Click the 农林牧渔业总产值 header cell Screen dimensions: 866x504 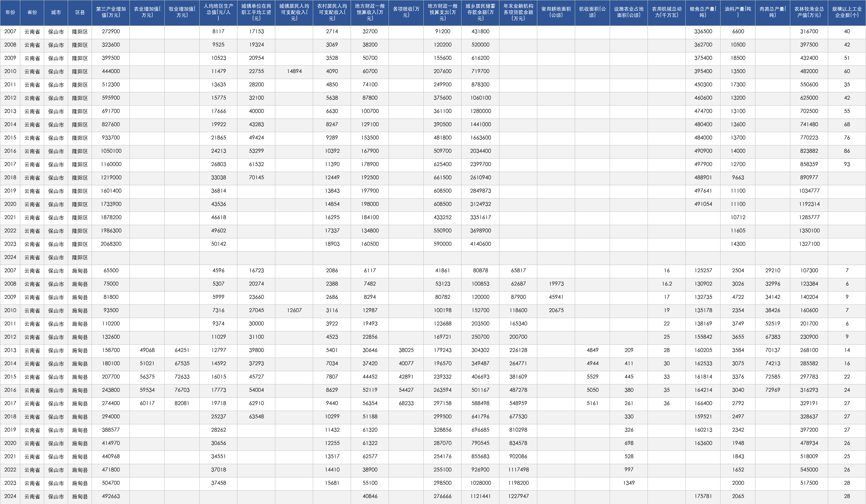[809, 13]
